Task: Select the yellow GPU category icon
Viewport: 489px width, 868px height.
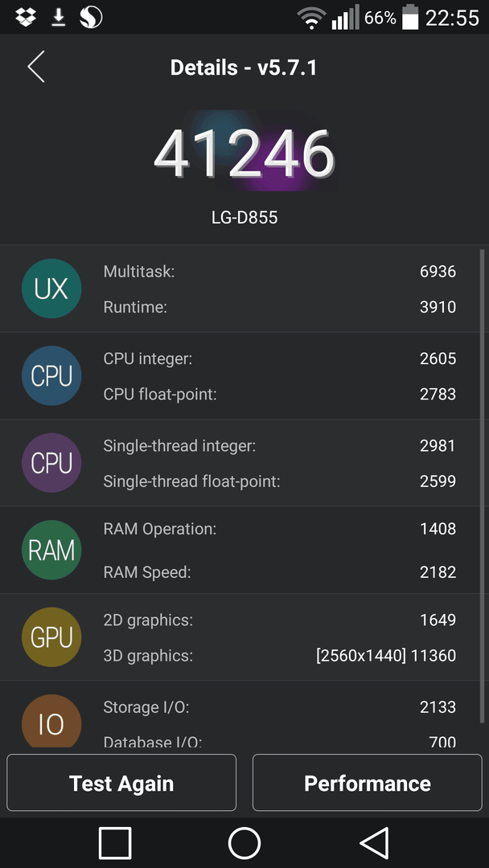Action: (x=51, y=637)
